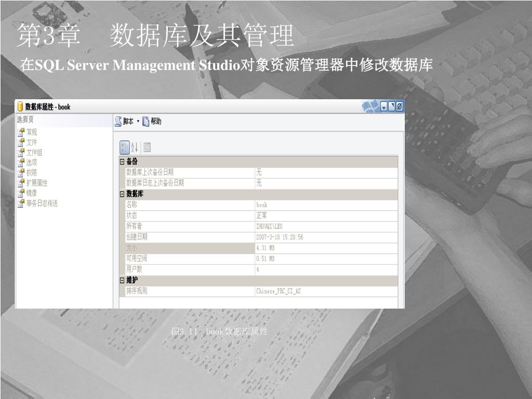Open the 文件组 page icon
This screenshot has width=532, height=399.
click(x=21, y=152)
